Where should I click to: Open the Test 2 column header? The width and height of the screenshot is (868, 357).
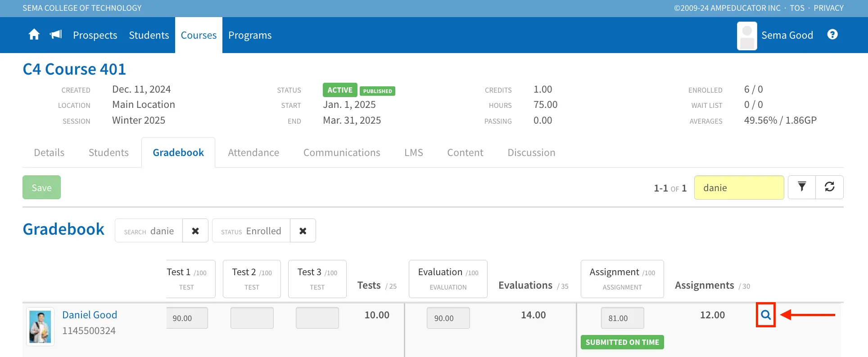coord(252,279)
